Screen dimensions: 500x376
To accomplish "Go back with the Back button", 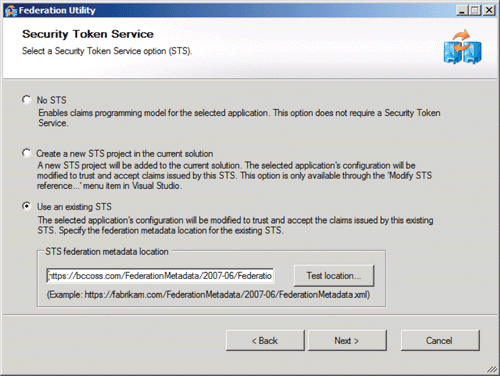I will click(265, 341).
